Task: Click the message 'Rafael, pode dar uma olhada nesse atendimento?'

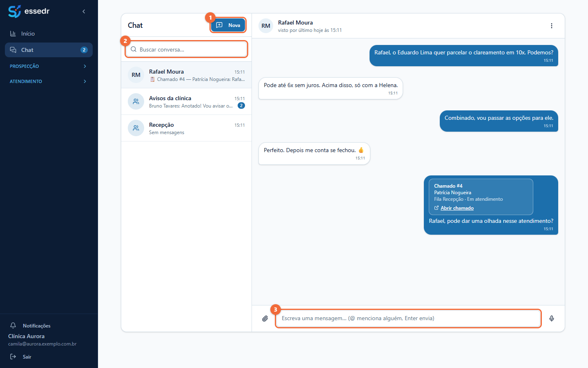Action: tap(491, 221)
